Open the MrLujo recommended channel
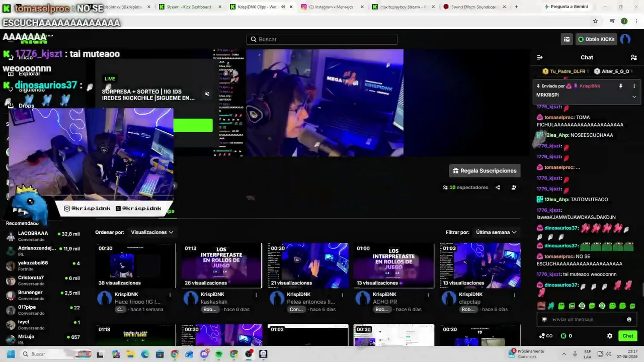The height and width of the screenshot is (362, 644). pos(43,339)
